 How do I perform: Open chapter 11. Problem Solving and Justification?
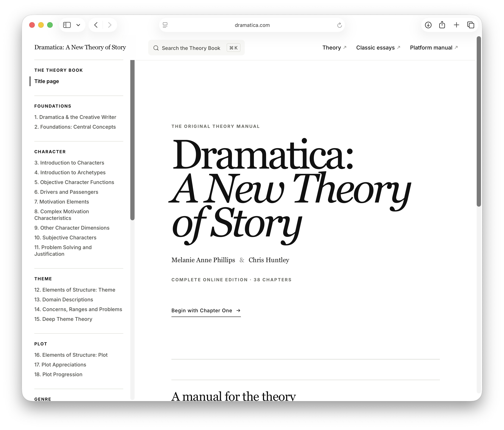(63, 250)
